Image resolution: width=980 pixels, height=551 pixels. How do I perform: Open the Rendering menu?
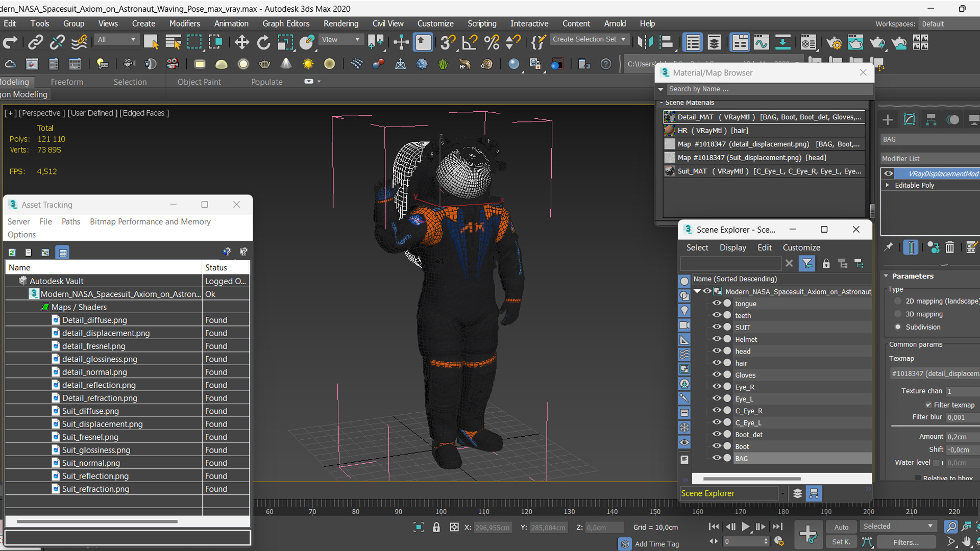pyautogui.click(x=341, y=23)
